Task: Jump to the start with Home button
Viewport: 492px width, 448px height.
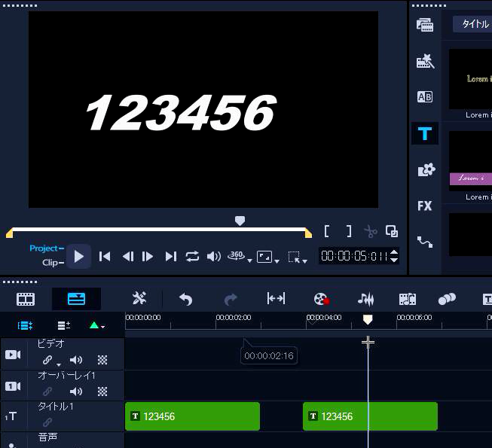Action: pos(105,257)
